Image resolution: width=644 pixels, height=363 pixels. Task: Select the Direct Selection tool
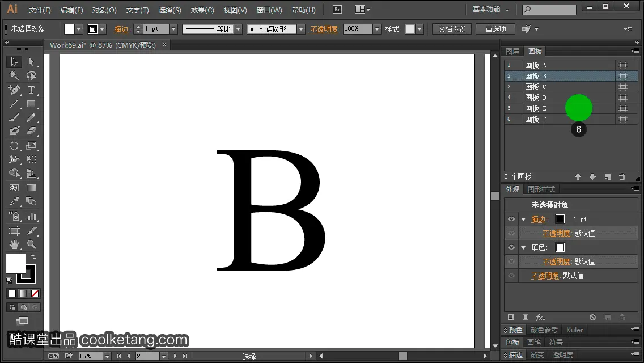31,62
